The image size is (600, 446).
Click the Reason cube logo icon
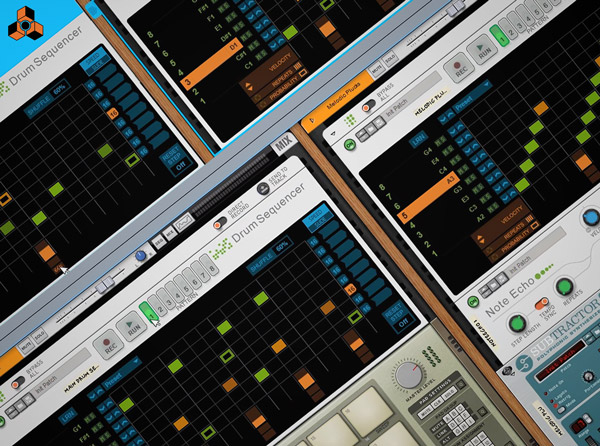pyautogui.click(x=26, y=24)
